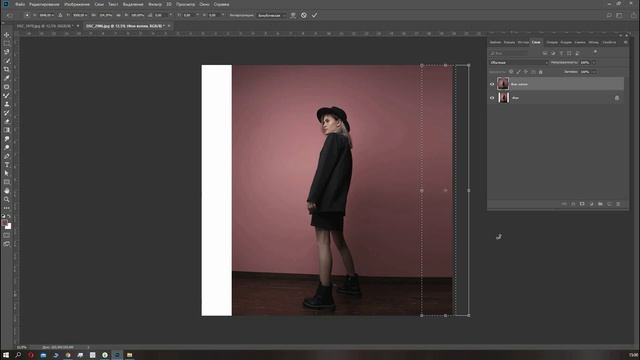This screenshot has height=360, width=640.
Task: Toggle warp mode icon in options bar
Action: (293, 15)
